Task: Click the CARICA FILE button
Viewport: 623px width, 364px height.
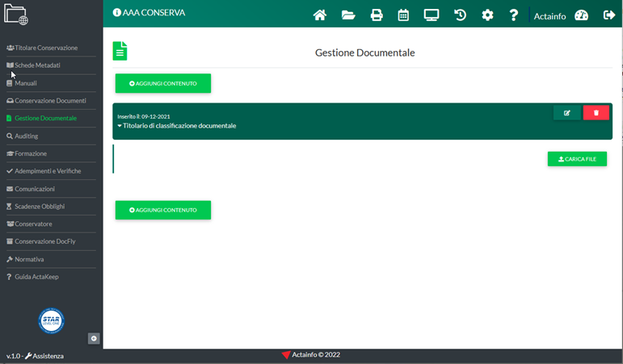Action: tap(577, 159)
